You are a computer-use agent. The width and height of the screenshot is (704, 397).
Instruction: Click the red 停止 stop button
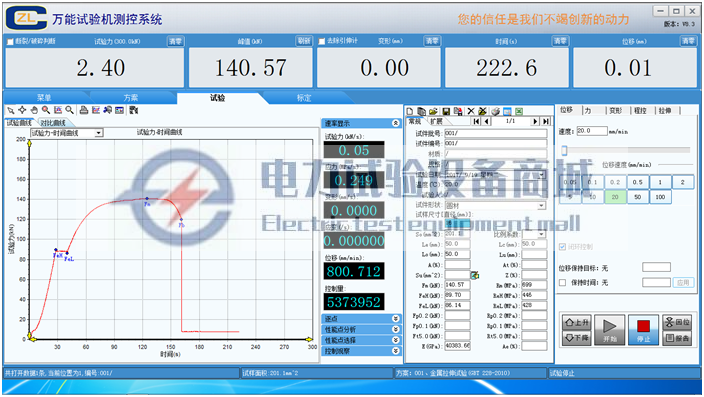point(643,330)
